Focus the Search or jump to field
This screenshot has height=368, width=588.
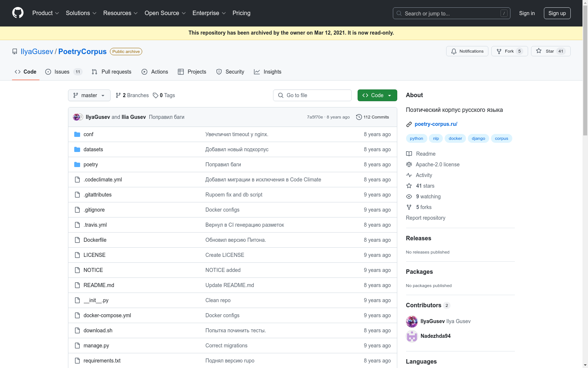pos(452,13)
